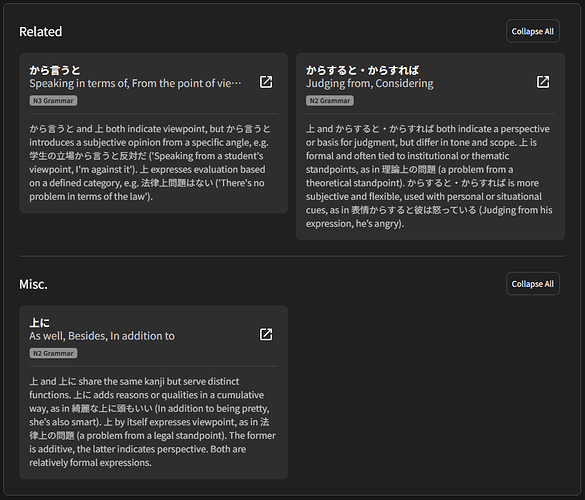This screenshot has height=500, width=585.
Task: Click the divider between Related and Misc.
Action: [292, 256]
